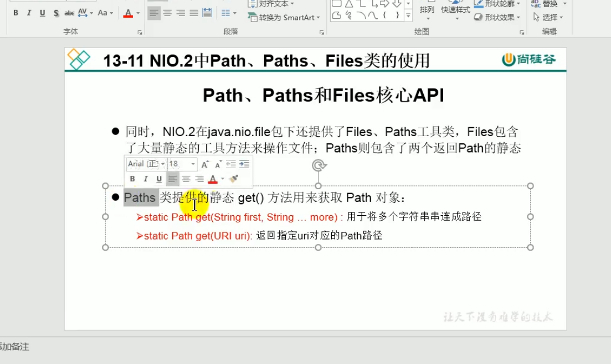
Task: Select the triangle shape in shapes gallery
Action: point(349,4)
